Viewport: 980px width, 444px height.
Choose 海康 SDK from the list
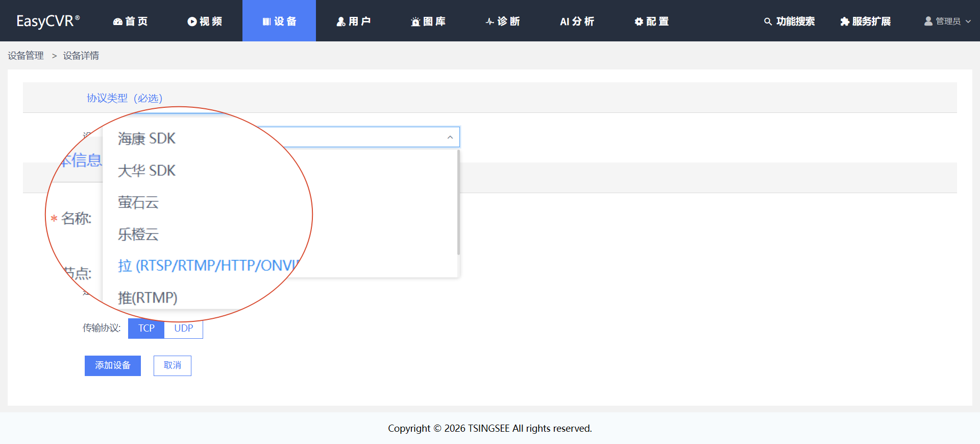point(146,138)
